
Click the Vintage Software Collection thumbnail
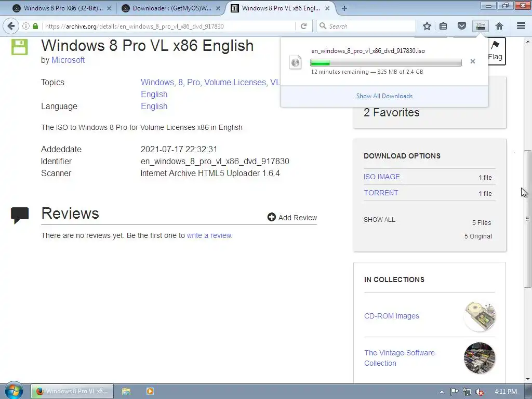(x=480, y=358)
